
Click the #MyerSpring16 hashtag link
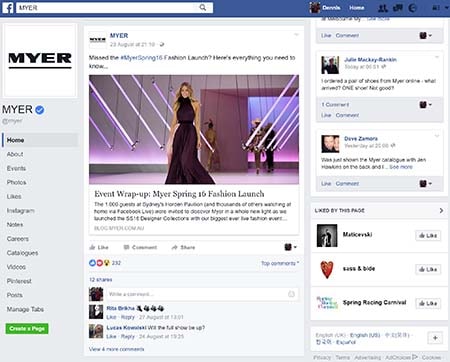tap(141, 58)
